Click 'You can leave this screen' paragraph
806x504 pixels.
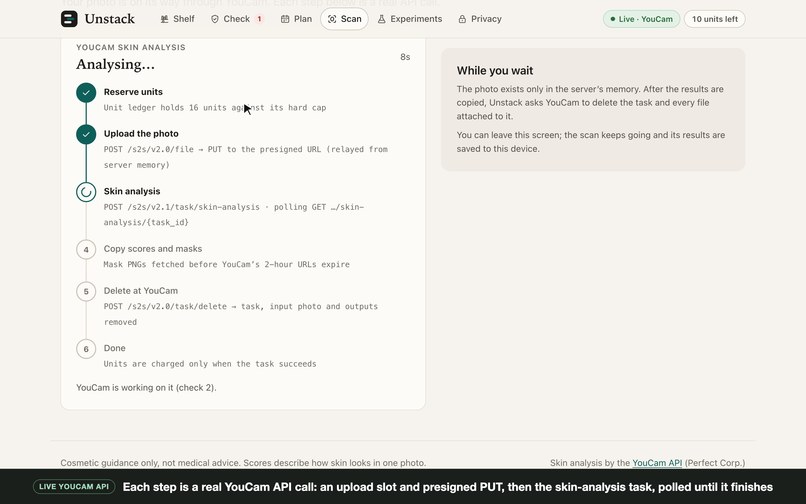point(591,142)
